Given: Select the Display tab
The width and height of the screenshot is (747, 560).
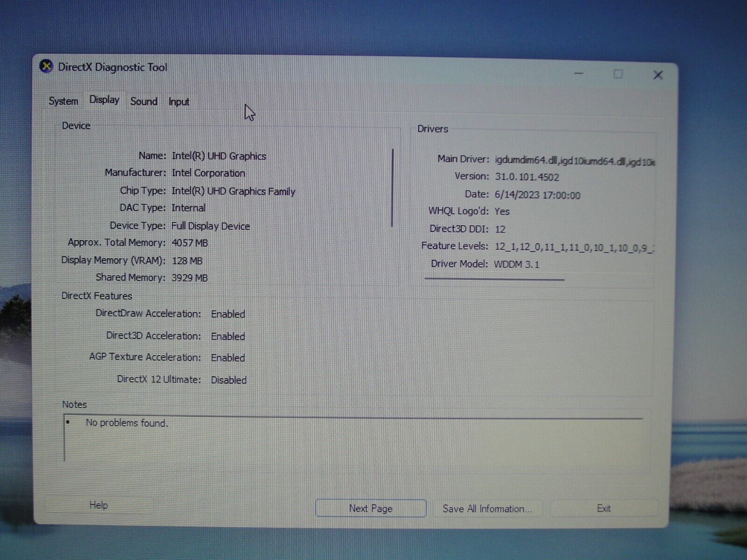Looking at the screenshot, I should (x=105, y=100).
